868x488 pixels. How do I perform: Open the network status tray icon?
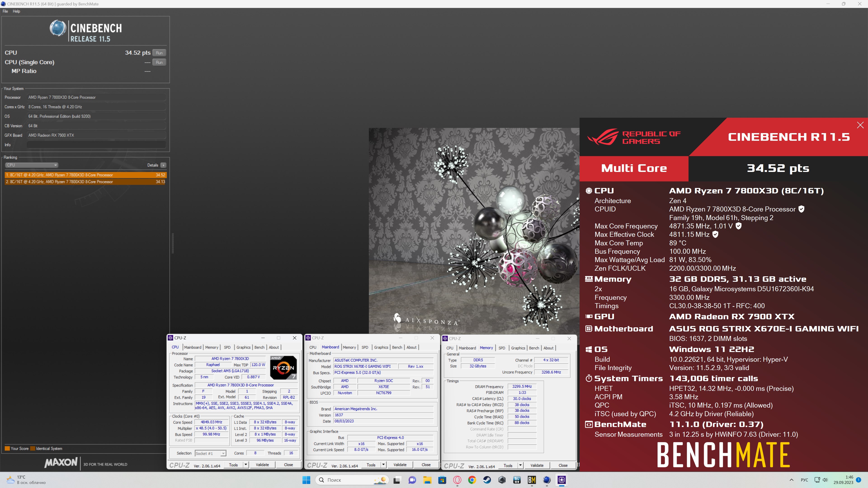[x=817, y=480]
